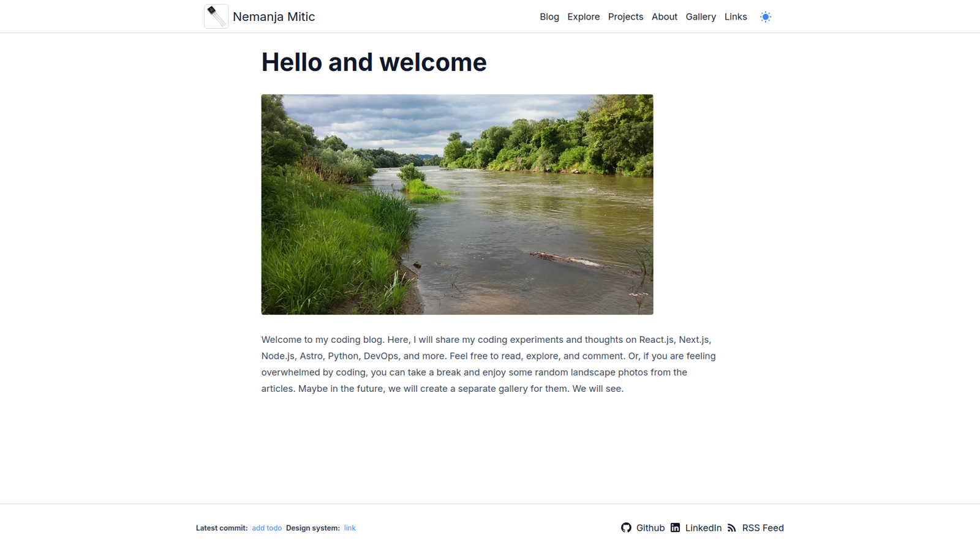Open the Blog menu item

tap(549, 17)
